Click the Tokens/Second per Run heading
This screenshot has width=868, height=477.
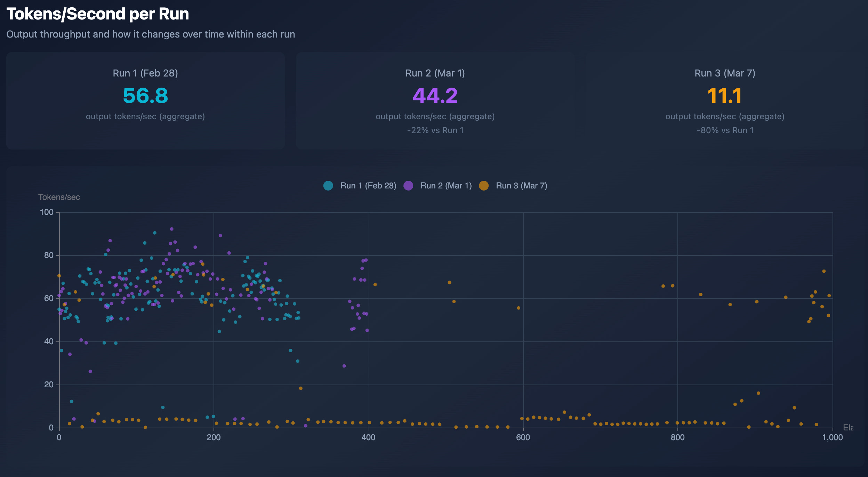point(98,14)
